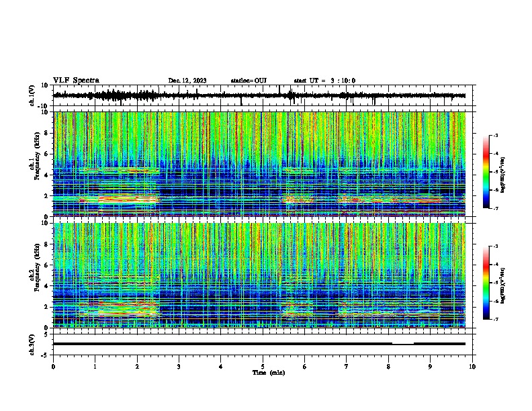Click the "9" tick on the time axis
The height and width of the screenshot is (411, 532).
[430, 367]
